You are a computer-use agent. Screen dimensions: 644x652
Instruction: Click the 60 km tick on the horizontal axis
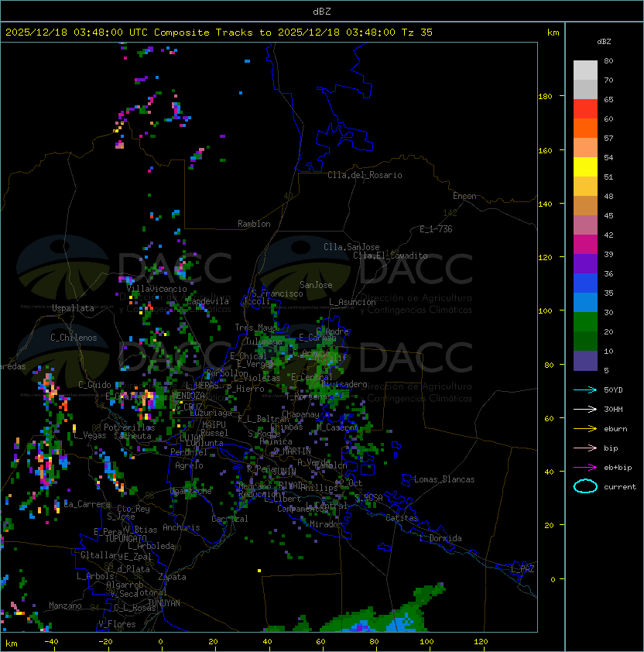(x=320, y=642)
